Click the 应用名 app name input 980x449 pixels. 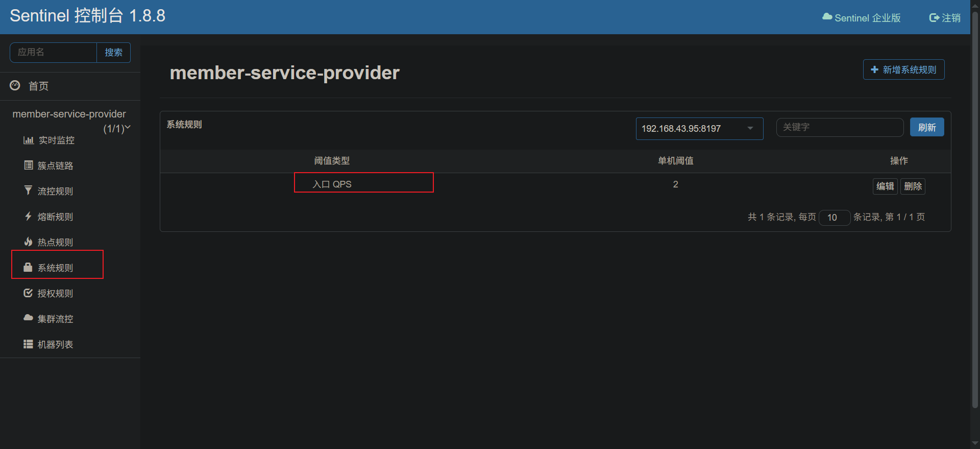tap(54, 53)
